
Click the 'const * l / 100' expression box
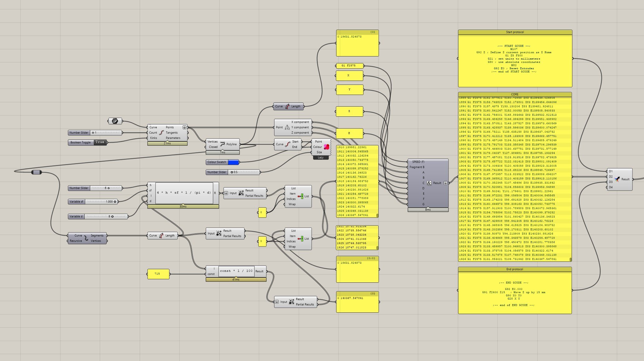236,271
